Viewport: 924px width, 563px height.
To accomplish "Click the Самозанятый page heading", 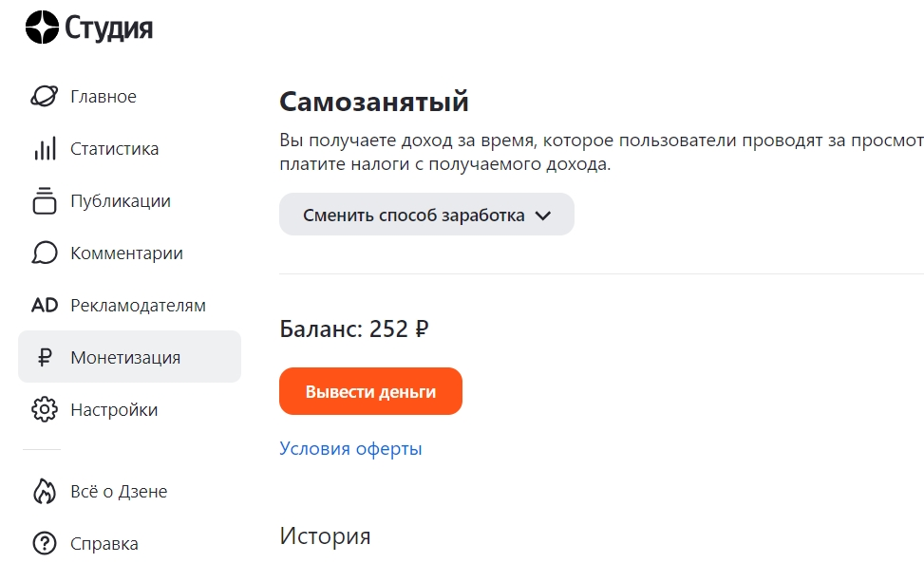I will tap(373, 101).
